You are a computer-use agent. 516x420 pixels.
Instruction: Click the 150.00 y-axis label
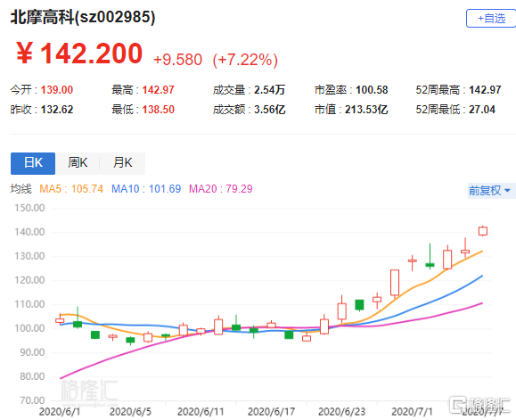point(29,208)
